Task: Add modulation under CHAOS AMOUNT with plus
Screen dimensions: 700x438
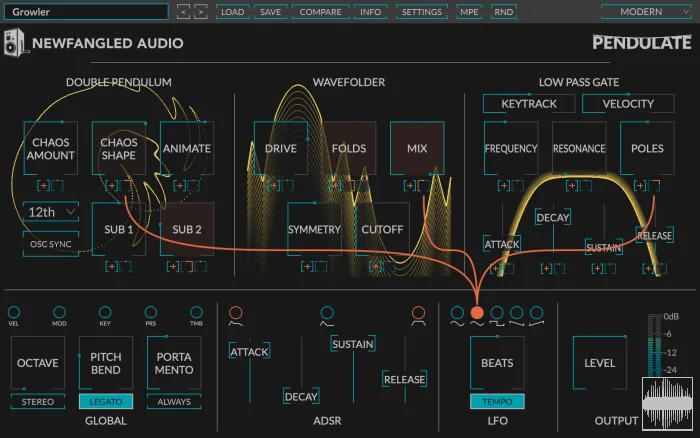Action: pyautogui.click(x=43, y=185)
